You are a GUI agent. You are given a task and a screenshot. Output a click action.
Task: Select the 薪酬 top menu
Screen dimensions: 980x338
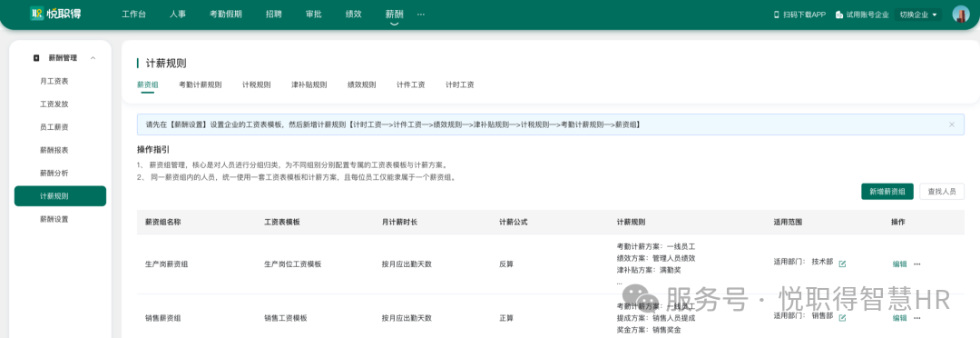click(395, 14)
